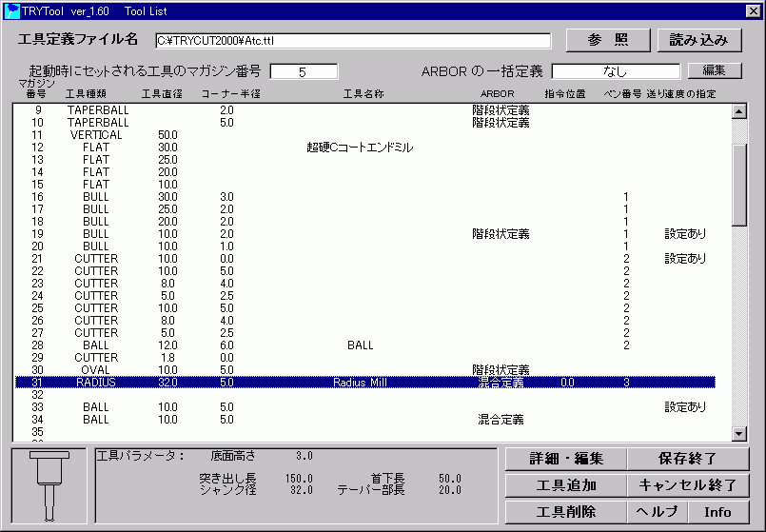Select magazine row 29 CUTTER 1.8
Viewport: 766px width, 532px height.
(x=365, y=358)
